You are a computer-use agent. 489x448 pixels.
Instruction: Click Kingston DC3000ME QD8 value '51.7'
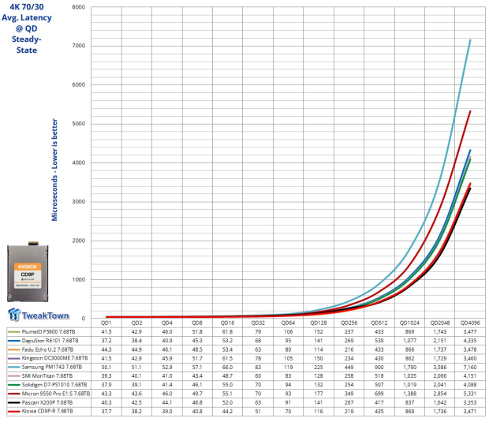pyautogui.click(x=197, y=358)
